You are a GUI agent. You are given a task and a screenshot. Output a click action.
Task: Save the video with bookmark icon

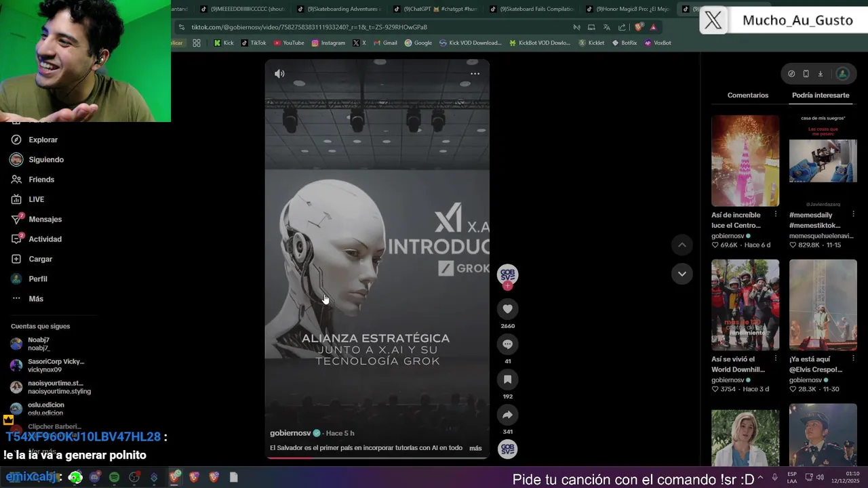coord(507,380)
